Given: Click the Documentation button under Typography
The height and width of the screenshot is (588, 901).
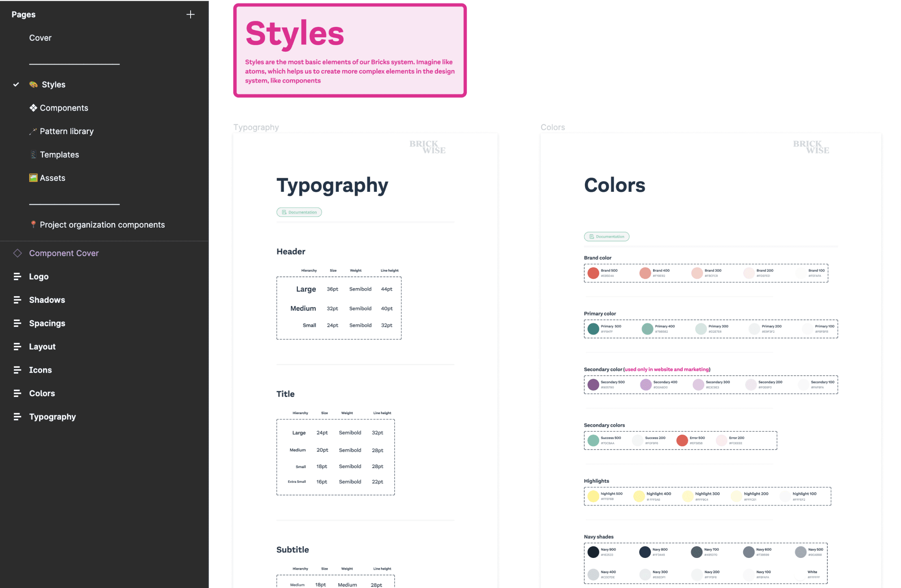Looking at the screenshot, I should [299, 212].
